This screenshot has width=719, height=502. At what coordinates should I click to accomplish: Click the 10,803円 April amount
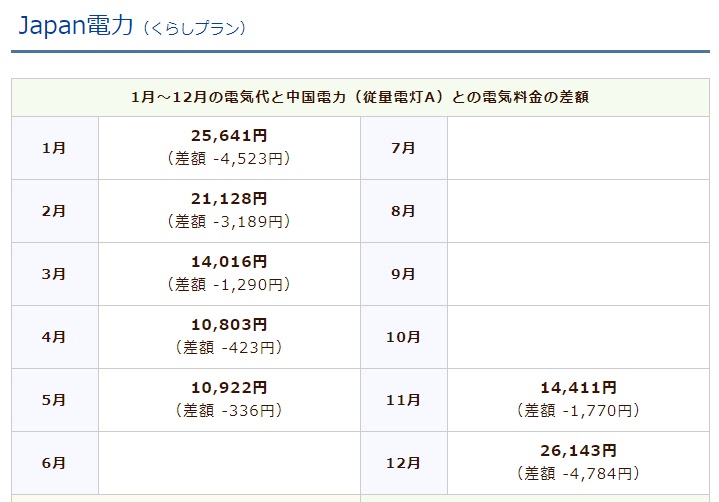(x=229, y=325)
